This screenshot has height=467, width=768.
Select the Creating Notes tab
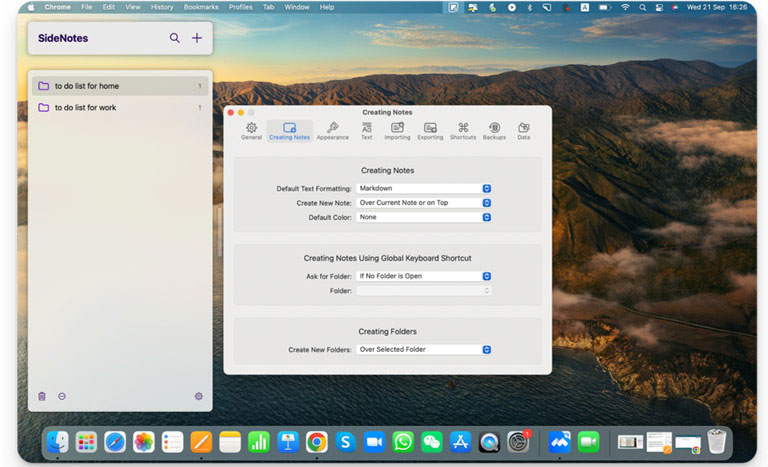tap(289, 131)
